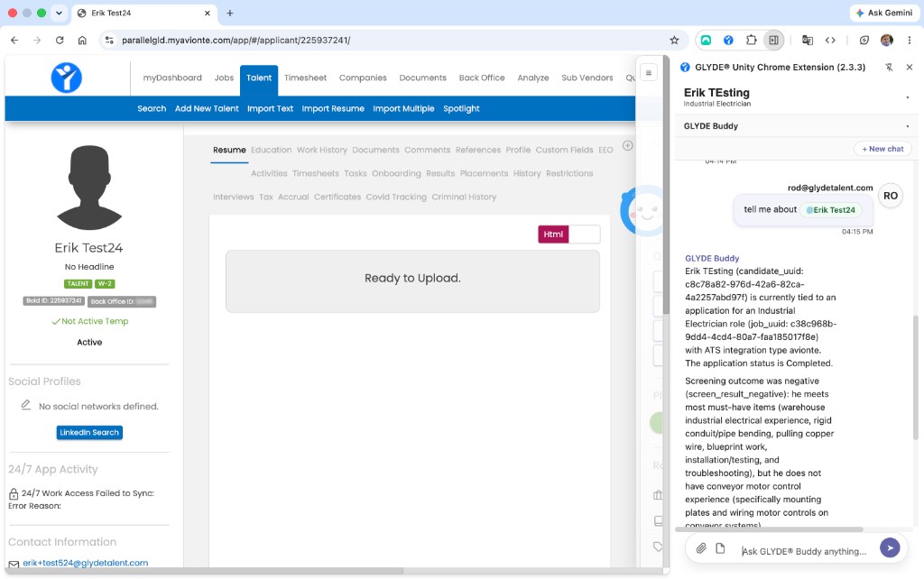Reload the page with refresh icon
Screen dimensions: 924x579
pyautogui.click(x=60, y=40)
